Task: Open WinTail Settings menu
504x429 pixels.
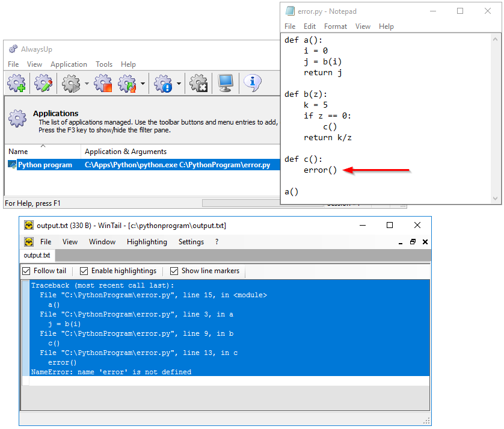Action: 191,242
